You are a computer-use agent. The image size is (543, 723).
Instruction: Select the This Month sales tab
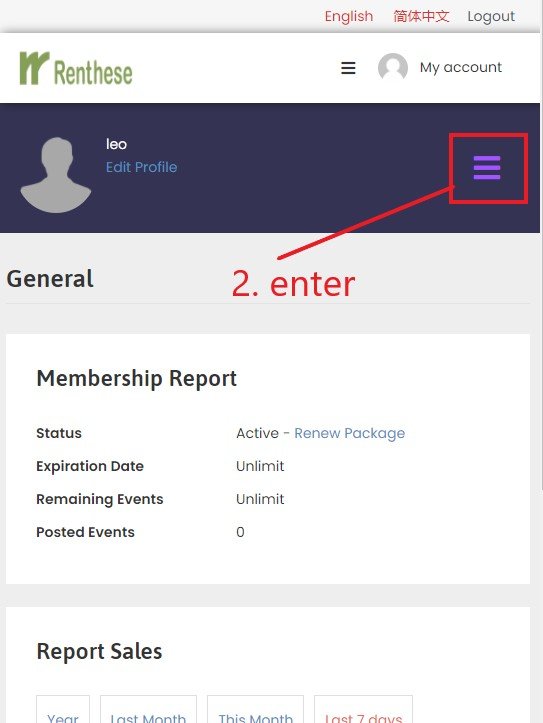click(x=255, y=711)
